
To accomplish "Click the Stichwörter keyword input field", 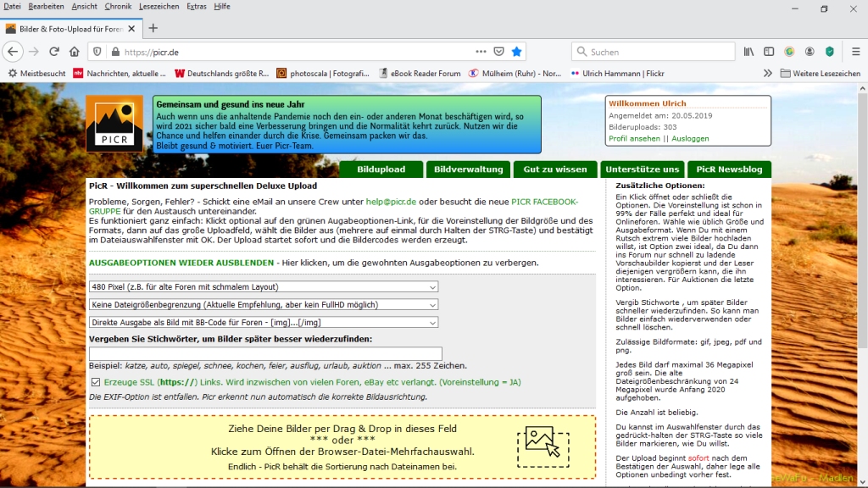I will [x=265, y=353].
